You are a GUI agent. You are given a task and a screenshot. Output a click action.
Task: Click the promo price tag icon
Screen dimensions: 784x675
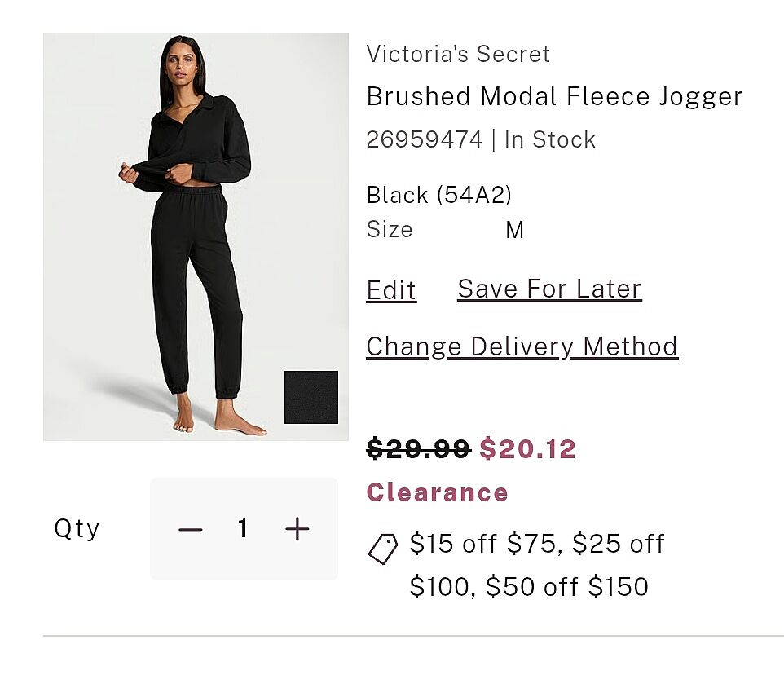pos(383,549)
